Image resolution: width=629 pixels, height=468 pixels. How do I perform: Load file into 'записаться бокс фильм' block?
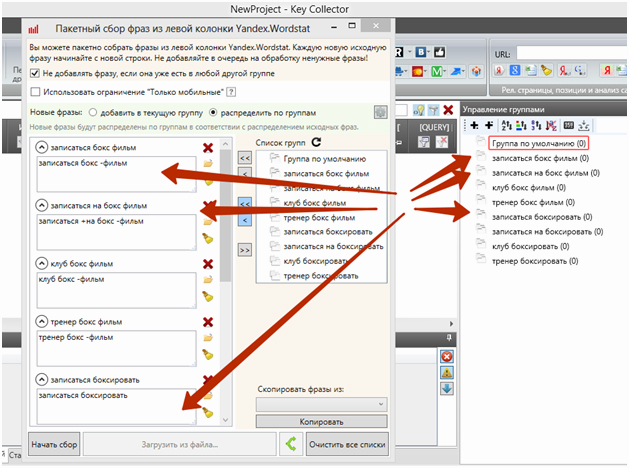click(x=208, y=164)
